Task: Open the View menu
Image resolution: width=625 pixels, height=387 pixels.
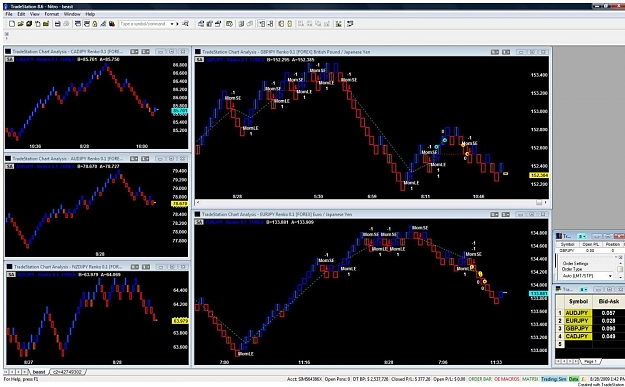Action: tap(35, 14)
